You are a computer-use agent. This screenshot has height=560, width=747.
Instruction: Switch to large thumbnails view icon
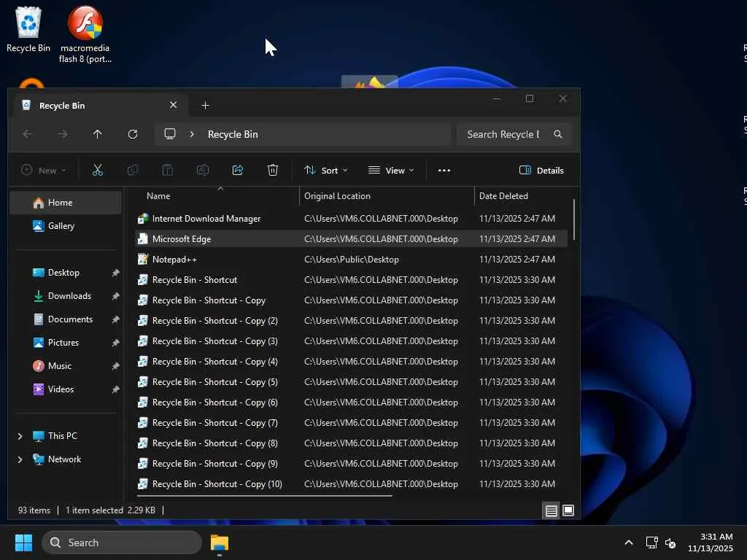pyautogui.click(x=568, y=510)
